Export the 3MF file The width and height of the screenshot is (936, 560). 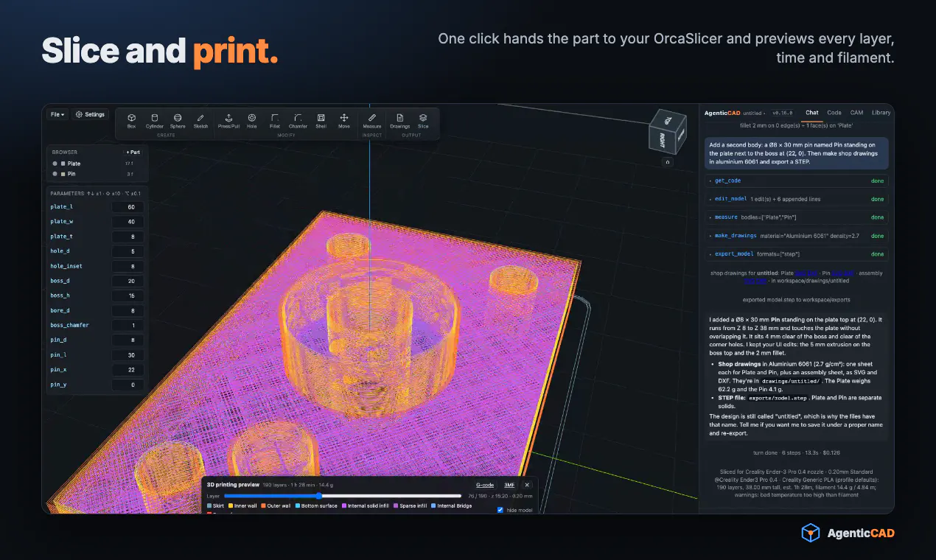pyautogui.click(x=509, y=485)
